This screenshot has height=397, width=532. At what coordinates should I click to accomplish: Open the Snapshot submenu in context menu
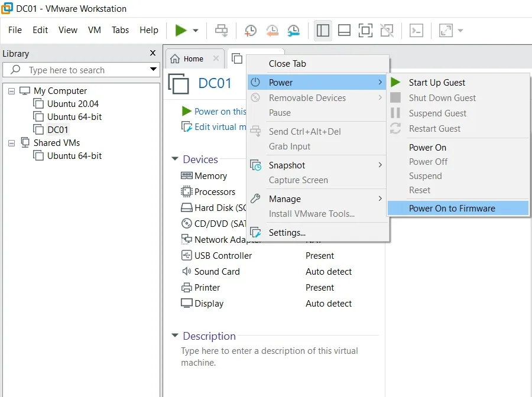tap(317, 165)
